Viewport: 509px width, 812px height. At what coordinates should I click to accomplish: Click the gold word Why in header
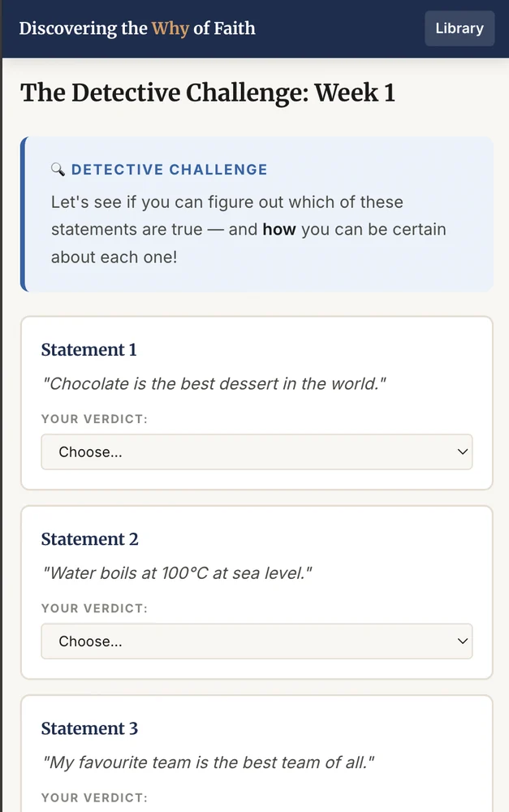coord(170,28)
